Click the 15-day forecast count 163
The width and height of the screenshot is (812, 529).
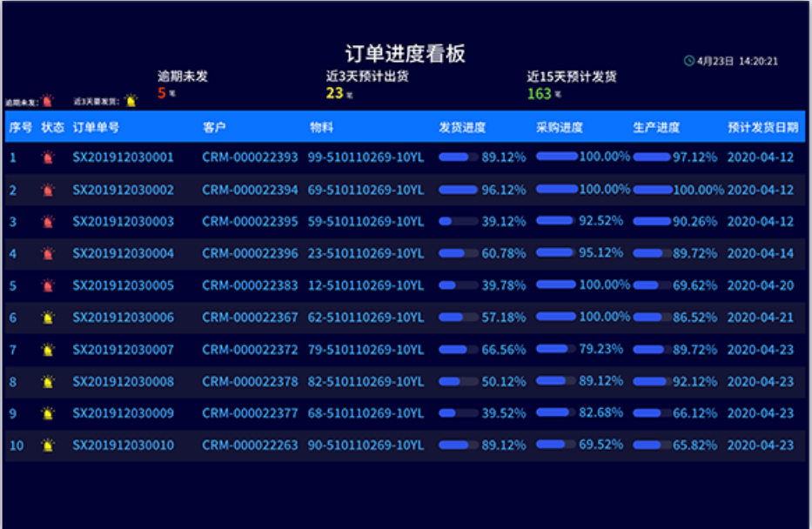pos(539,93)
